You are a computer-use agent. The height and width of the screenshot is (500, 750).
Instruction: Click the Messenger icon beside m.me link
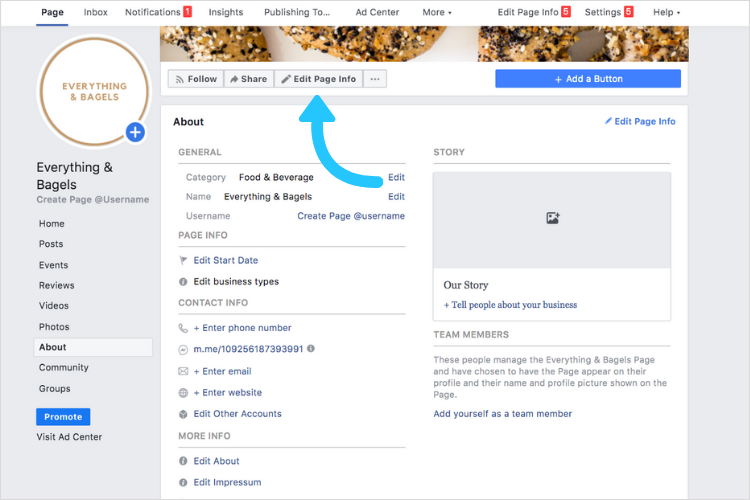tap(183, 350)
